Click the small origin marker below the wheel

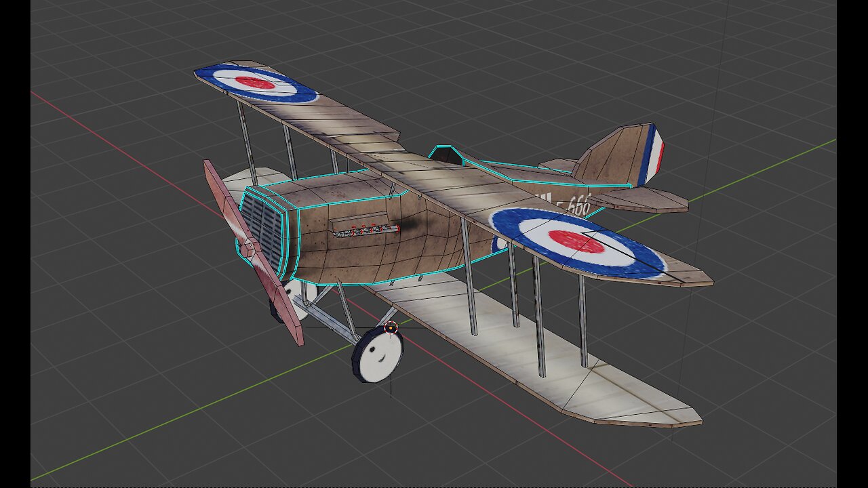click(x=391, y=327)
